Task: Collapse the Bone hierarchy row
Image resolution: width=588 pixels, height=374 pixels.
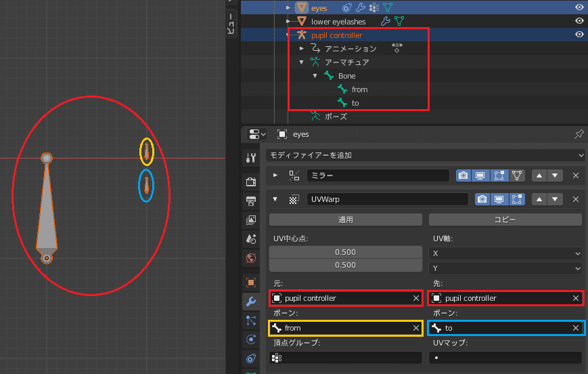Action: 315,75
